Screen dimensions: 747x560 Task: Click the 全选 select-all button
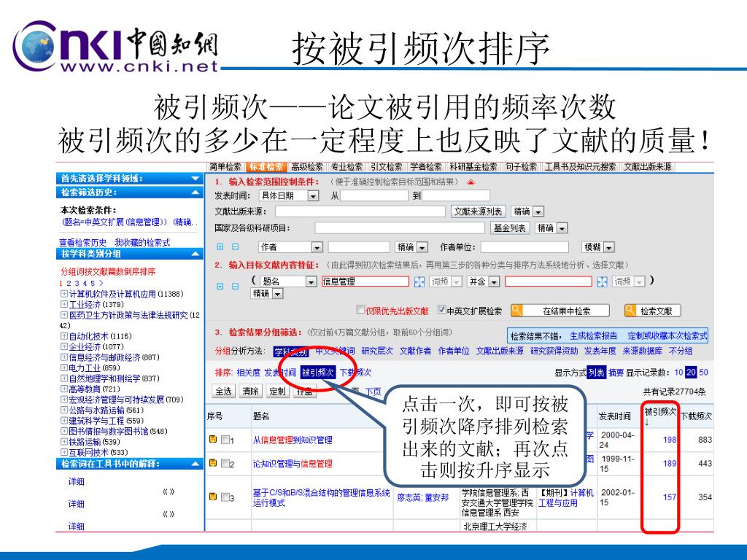pyautogui.click(x=223, y=392)
